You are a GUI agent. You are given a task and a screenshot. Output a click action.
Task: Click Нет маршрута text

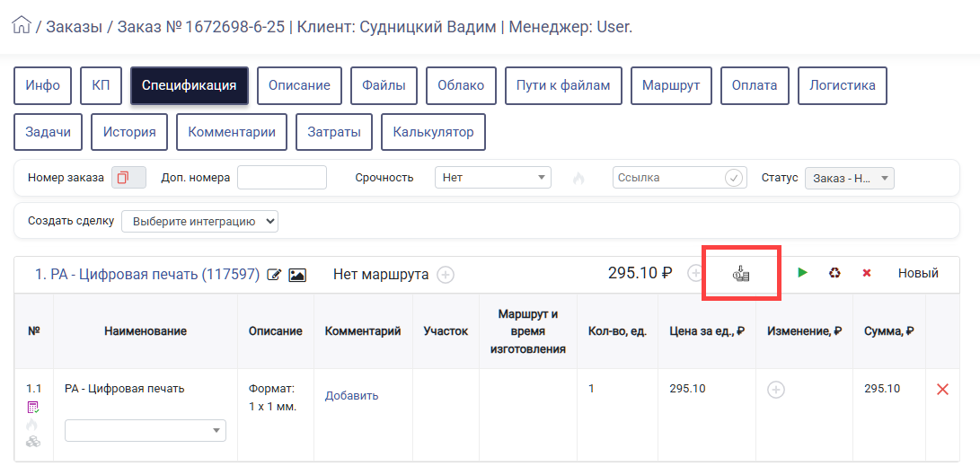click(x=381, y=274)
